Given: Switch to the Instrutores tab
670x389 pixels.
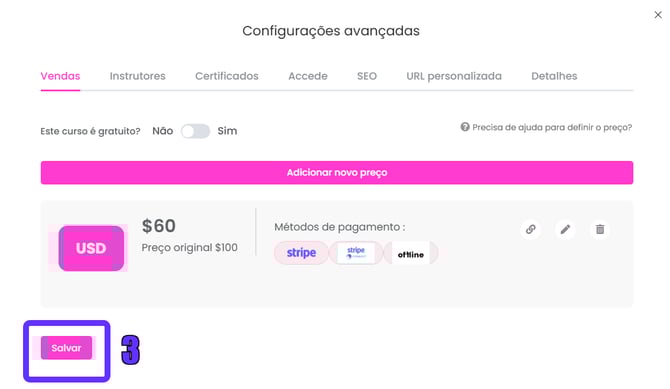Looking at the screenshot, I should [x=138, y=76].
